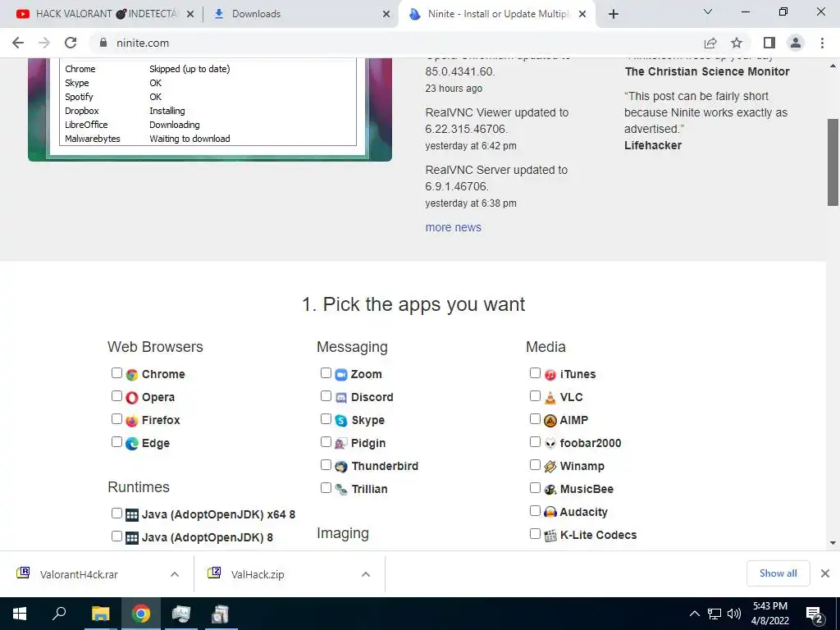Click the Thunderbird app icon
Viewport: 840px width, 630px height.
pyautogui.click(x=341, y=467)
